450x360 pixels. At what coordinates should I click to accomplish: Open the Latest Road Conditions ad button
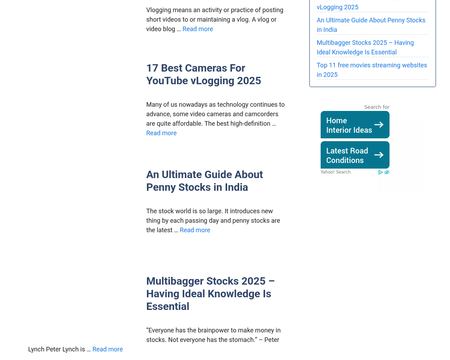click(x=355, y=155)
